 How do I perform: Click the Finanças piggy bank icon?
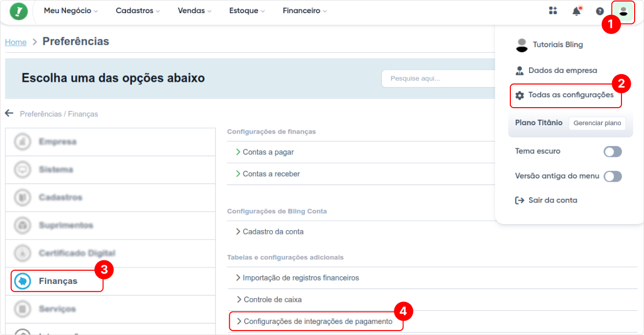pyautogui.click(x=23, y=281)
